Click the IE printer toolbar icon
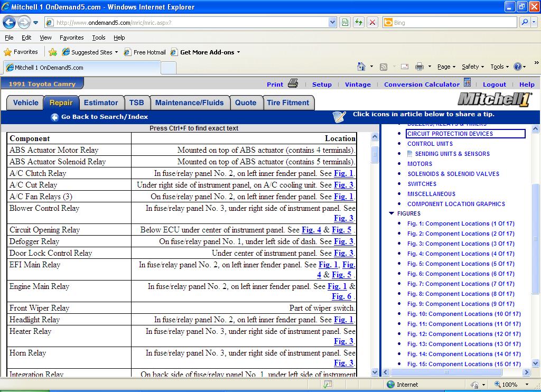541x392 pixels. (419, 67)
